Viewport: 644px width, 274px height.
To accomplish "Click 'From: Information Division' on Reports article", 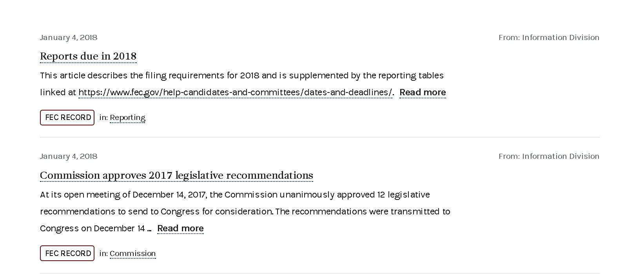I will point(549,37).
